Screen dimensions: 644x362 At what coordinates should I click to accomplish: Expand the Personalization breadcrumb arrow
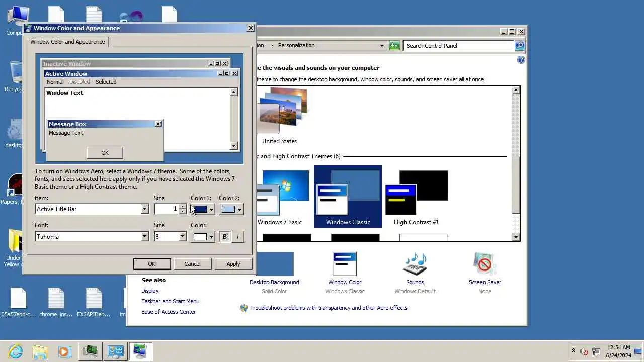272,45
